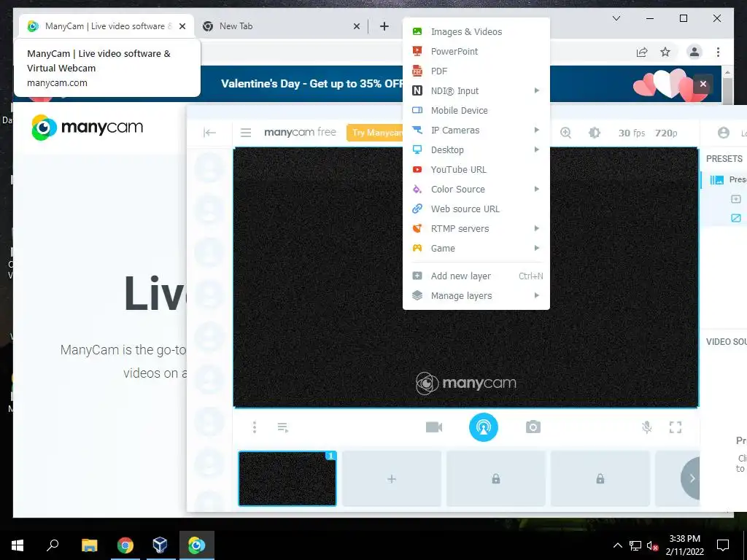The height and width of the screenshot is (560, 747).
Task: Bookmark this page with star icon
Action: tap(665, 52)
